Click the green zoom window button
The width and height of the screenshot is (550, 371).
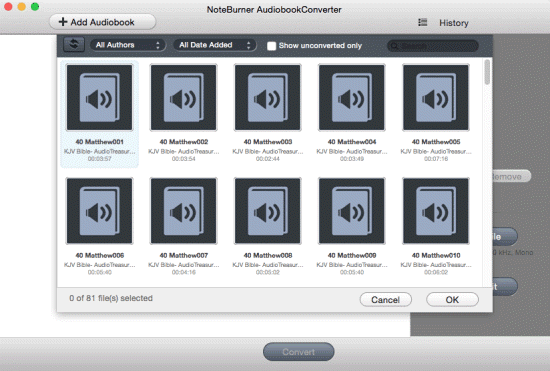point(35,6)
